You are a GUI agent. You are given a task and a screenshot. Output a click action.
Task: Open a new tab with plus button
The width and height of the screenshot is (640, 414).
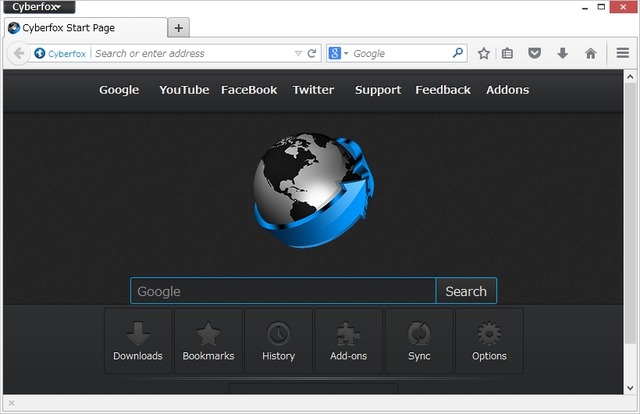coord(178,28)
